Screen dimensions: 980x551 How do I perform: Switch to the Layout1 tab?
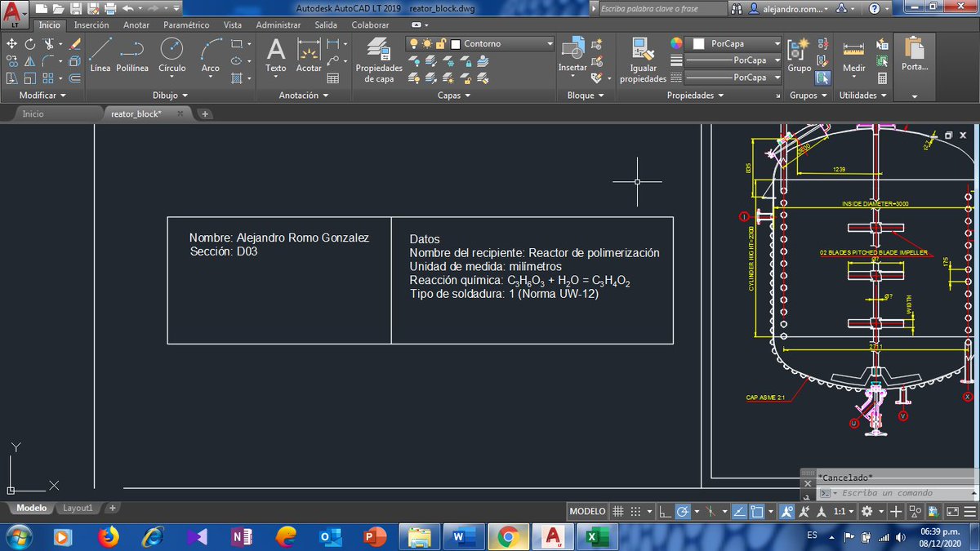click(x=79, y=508)
